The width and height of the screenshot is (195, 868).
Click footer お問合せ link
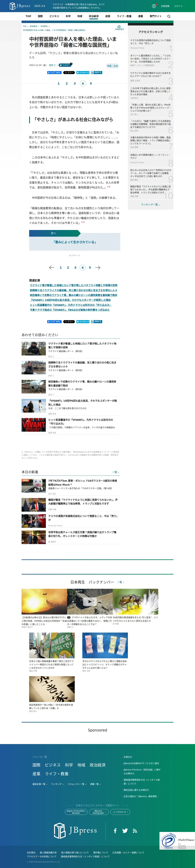point(128,757)
